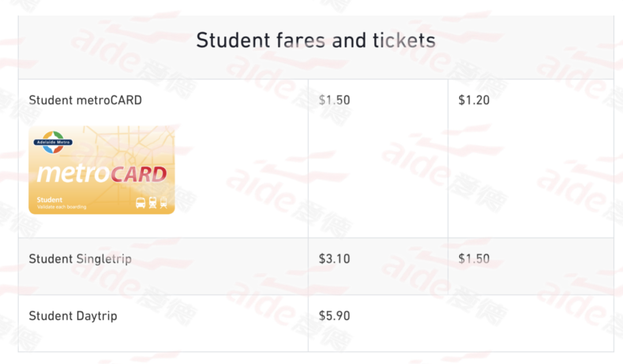Click 'Validate each boarding' text on card
The image size is (623, 364).
tap(62, 207)
